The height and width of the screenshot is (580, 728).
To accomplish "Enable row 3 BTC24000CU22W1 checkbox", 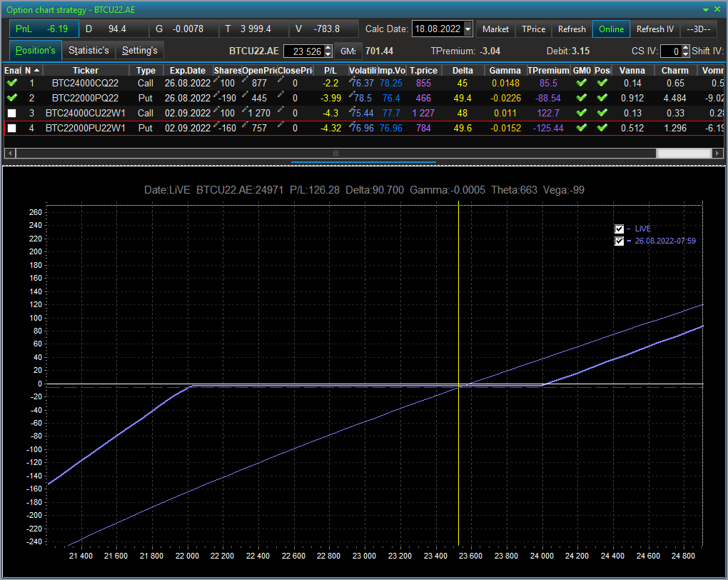I will click(x=12, y=113).
